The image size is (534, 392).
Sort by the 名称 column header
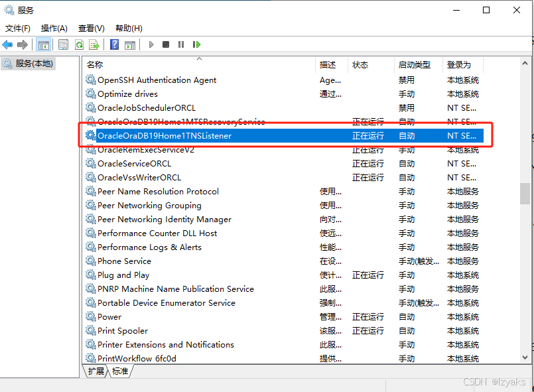(199, 65)
